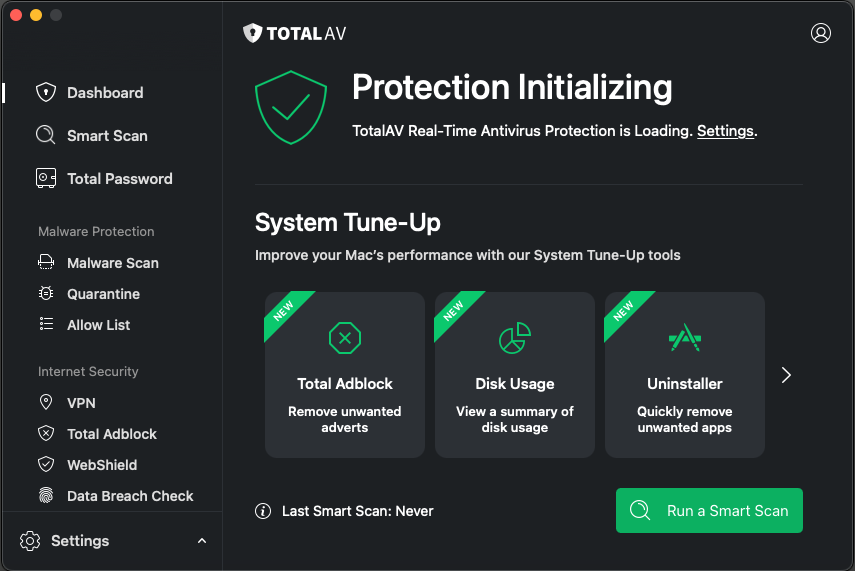Open Data Breach Check

(x=130, y=496)
